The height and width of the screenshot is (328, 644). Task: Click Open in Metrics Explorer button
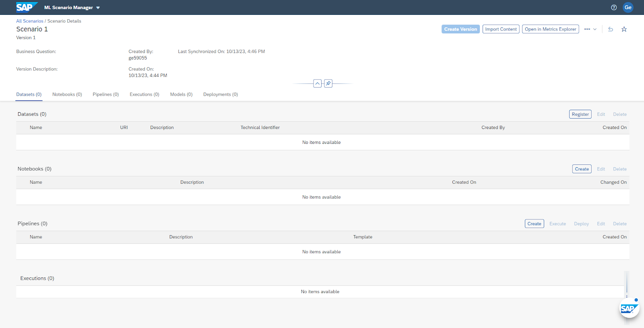550,29
